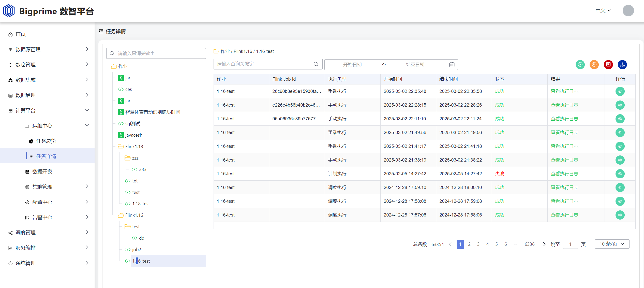Click the 失败 status text
Image resolution: width=644 pixels, height=288 pixels.
(x=499, y=174)
